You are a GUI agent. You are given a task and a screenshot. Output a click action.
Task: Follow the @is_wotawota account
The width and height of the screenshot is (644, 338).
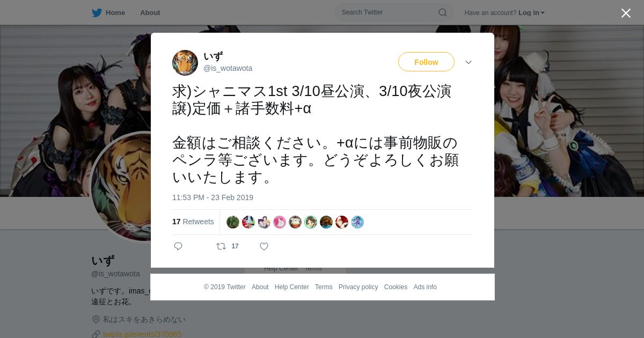pyautogui.click(x=426, y=62)
